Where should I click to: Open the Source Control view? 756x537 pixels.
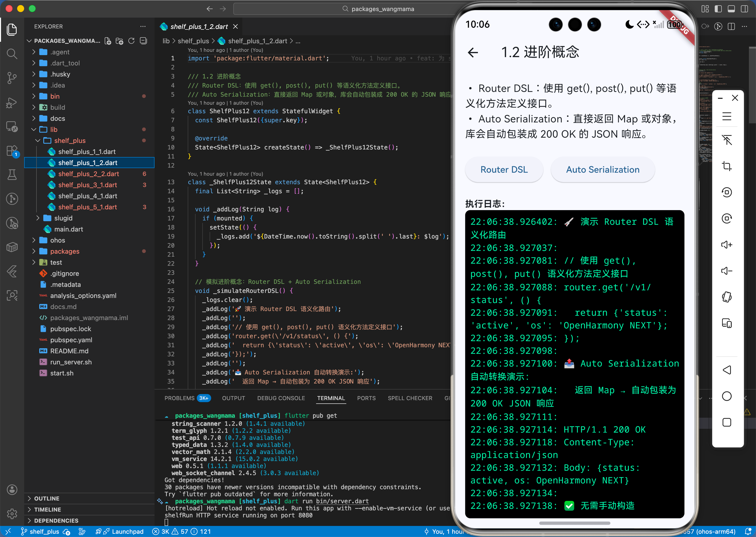pyautogui.click(x=12, y=78)
